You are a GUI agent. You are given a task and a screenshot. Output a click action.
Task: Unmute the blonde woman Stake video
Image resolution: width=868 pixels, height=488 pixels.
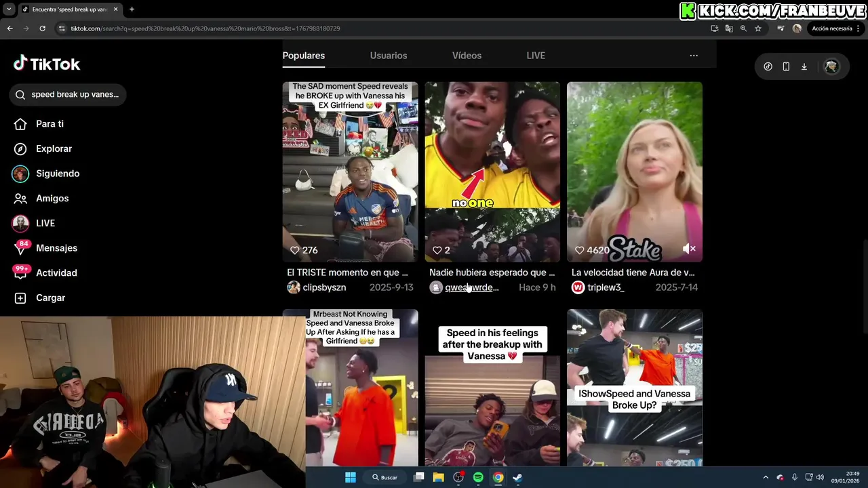click(x=689, y=249)
